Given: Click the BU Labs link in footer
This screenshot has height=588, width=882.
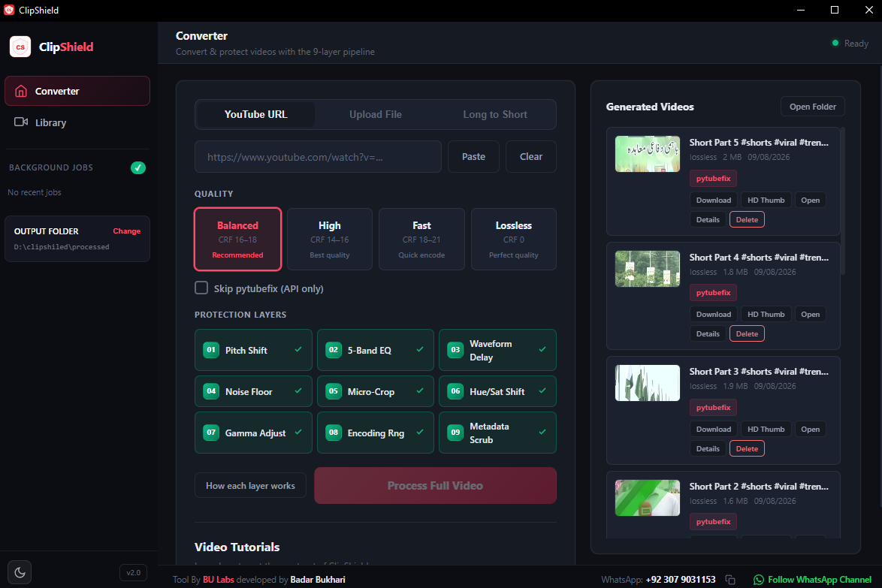Looking at the screenshot, I should [219, 580].
